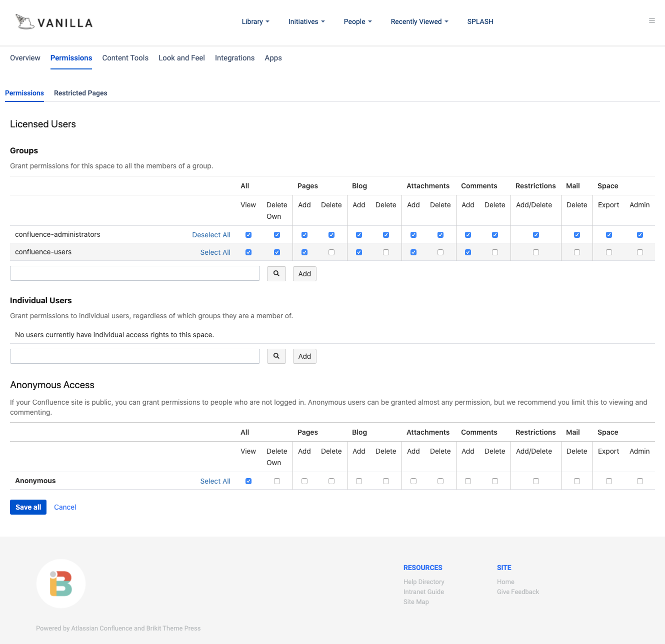The height and width of the screenshot is (644, 665).
Task: Uncheck Space Export for confluence-administrators
Action: [609, 235]
